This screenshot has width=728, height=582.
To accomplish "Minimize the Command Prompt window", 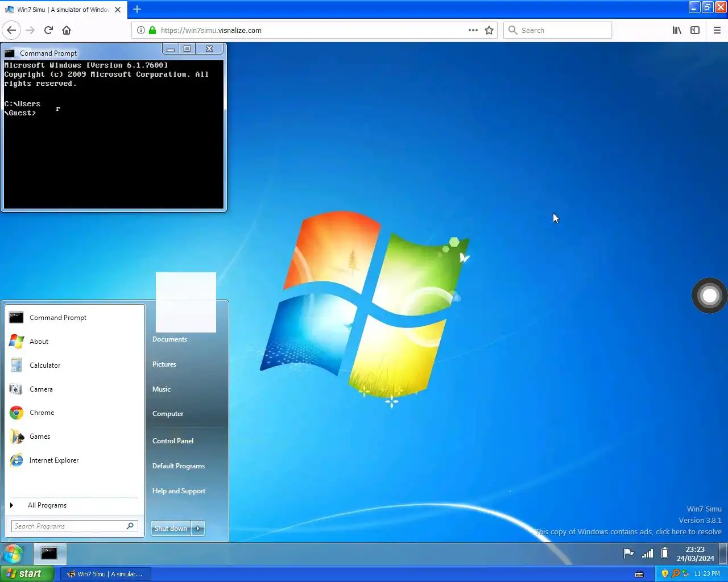I will pyautogui.click(x=170, y=49).
